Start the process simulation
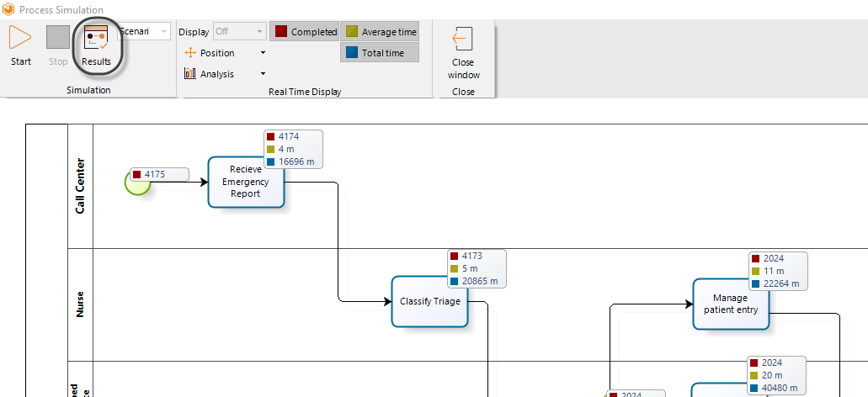Viewport: 868px width, 397px height. tap(20, 45)
